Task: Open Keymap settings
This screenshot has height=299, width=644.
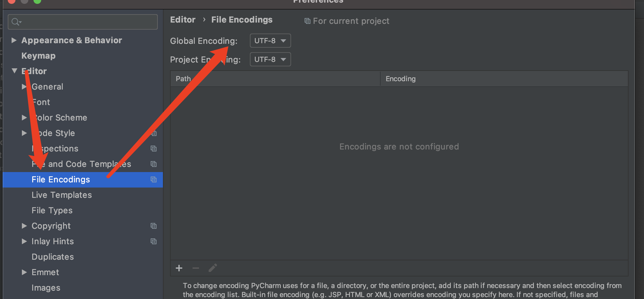Action: click(x=38, y=56)
